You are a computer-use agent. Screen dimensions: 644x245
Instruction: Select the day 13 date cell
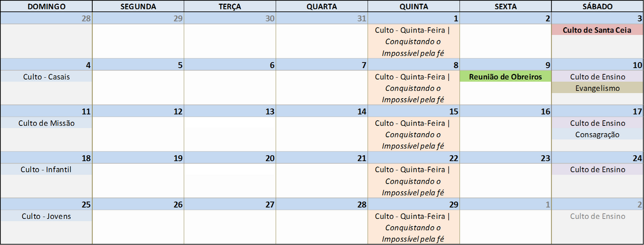coord(230,111)
